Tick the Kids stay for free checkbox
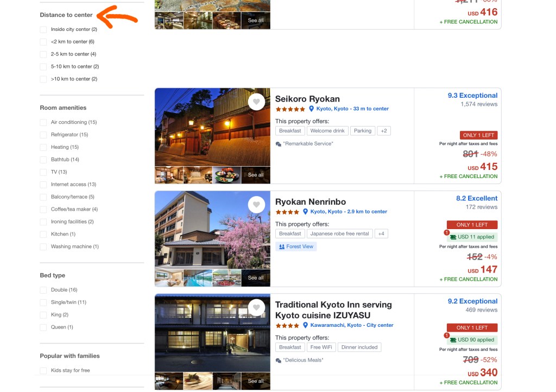 (43, 370)
